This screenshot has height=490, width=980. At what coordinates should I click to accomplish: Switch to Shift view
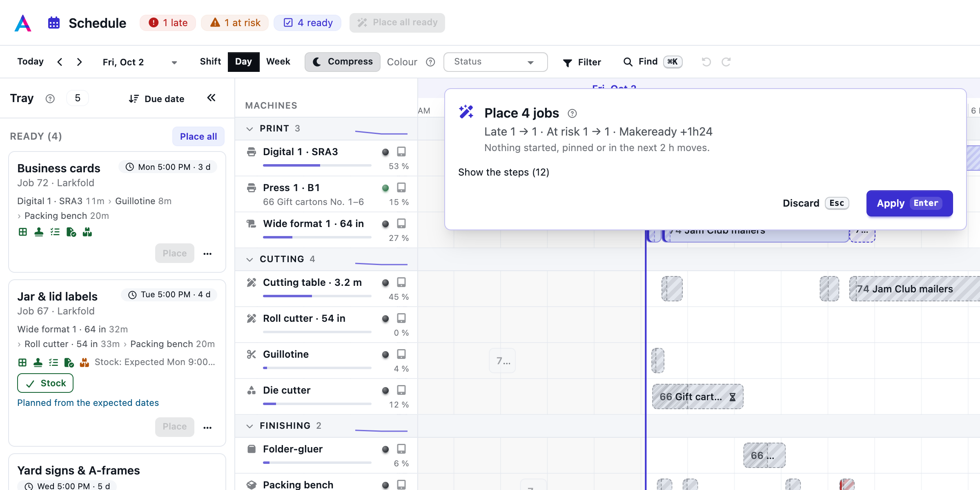point(210,62)
